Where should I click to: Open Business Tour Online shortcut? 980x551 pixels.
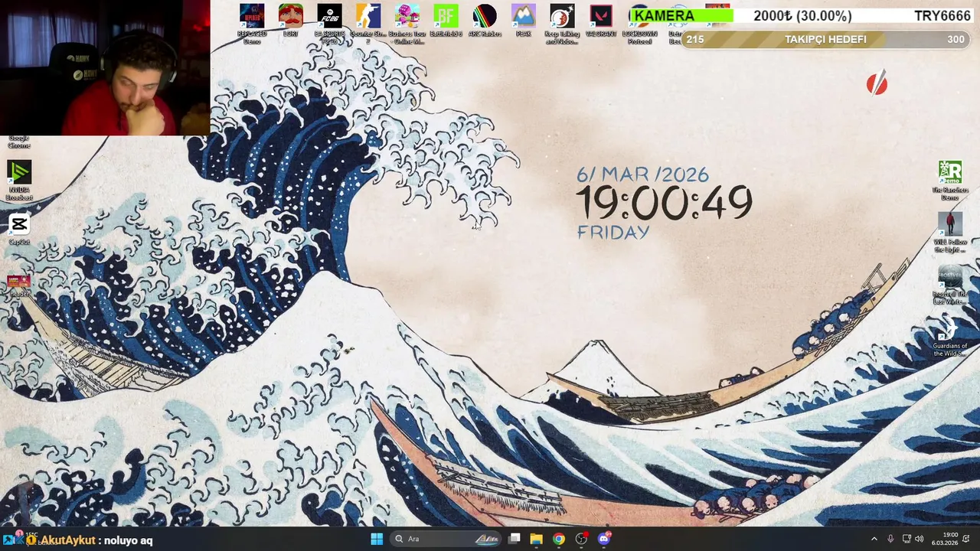point(407,24)
